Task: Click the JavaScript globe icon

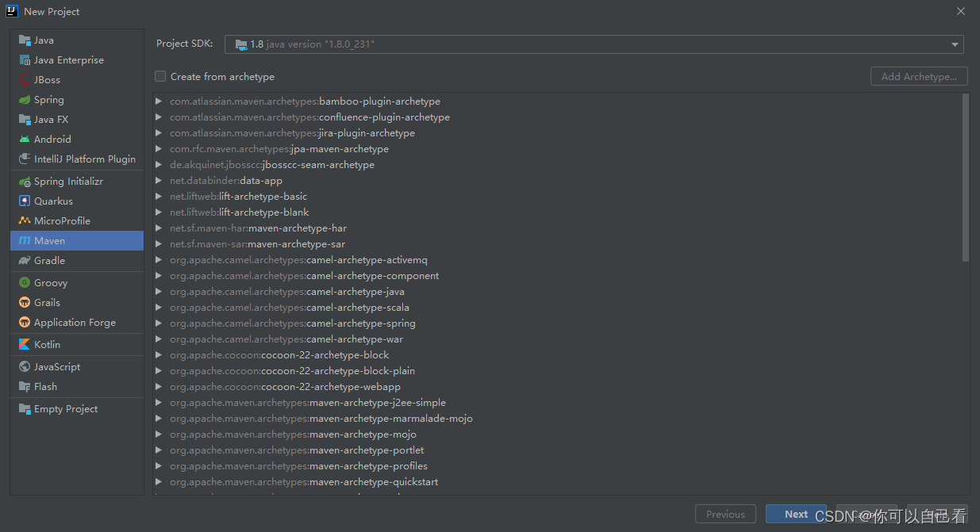Action: 25,367
